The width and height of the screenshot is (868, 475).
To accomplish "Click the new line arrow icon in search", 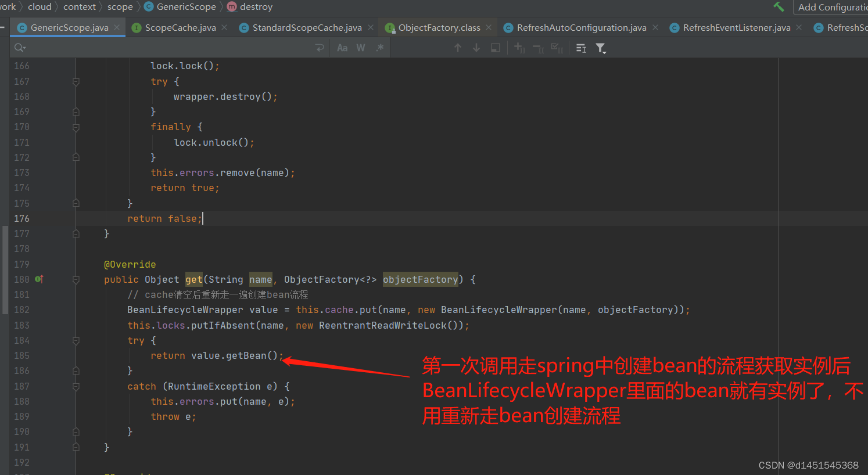I will click(x=320, y=48).
